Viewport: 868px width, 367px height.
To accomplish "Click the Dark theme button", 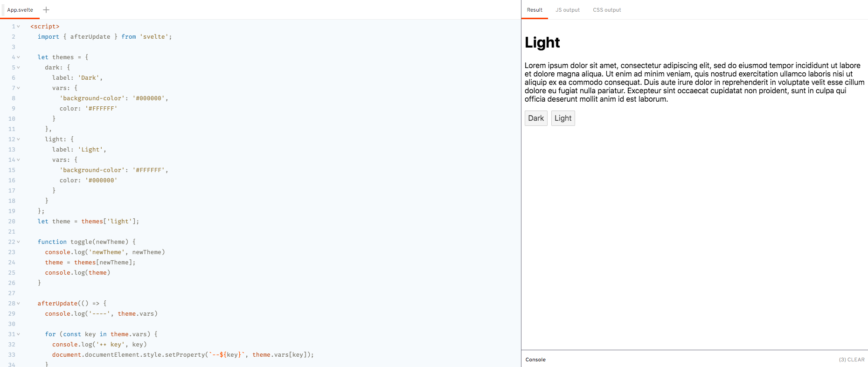I will (536, 118).
